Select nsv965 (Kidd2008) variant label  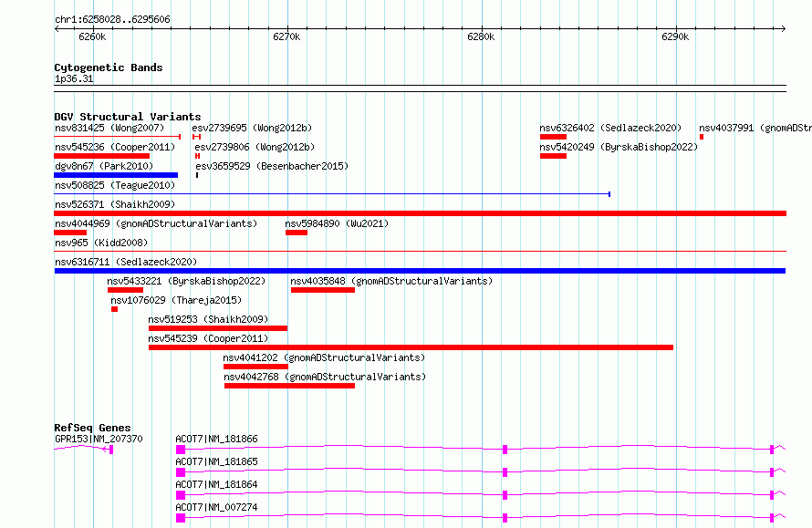pyautogui.click(x=101, y=243)
